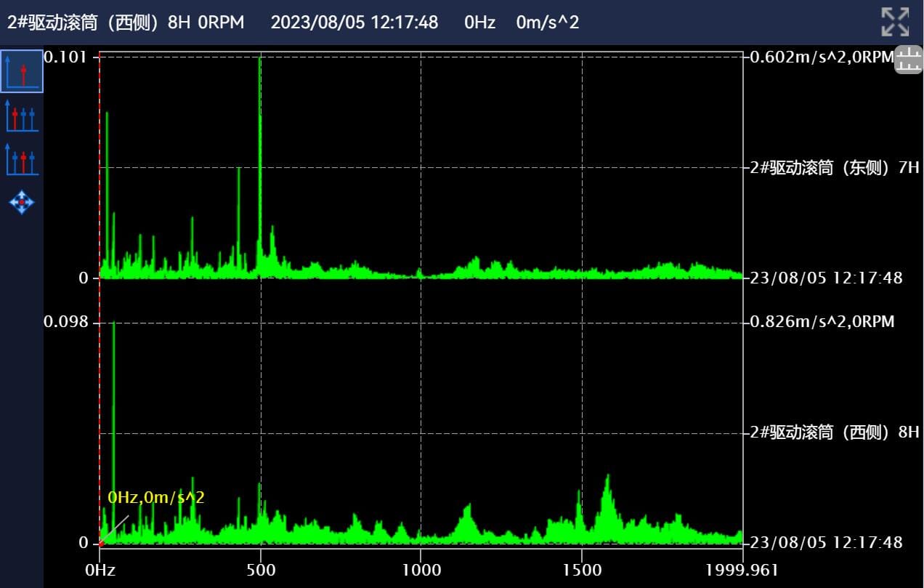924x588 pixels.
Task: Click the 0.098 maximum on the lower Y-axis
Action: (x=65, y=321)
